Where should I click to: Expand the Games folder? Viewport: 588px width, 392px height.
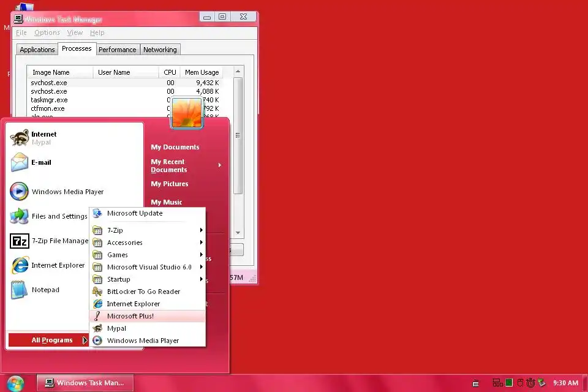(148, 255)
